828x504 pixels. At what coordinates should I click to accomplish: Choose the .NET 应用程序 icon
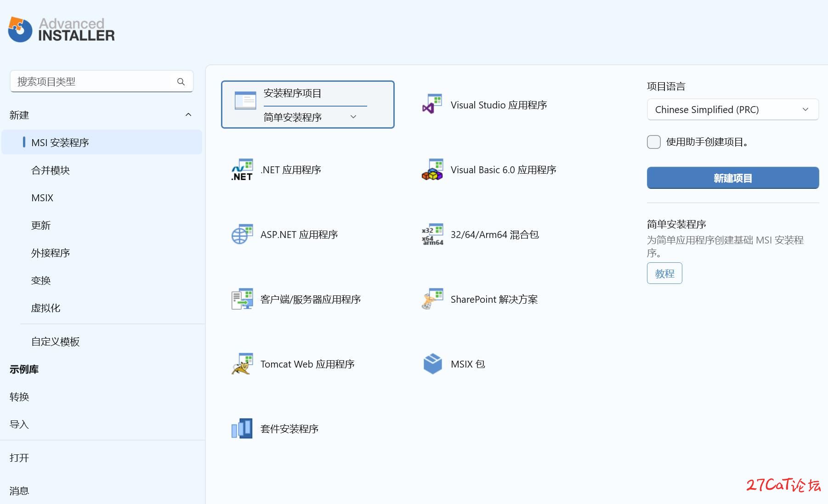(242, 170)
